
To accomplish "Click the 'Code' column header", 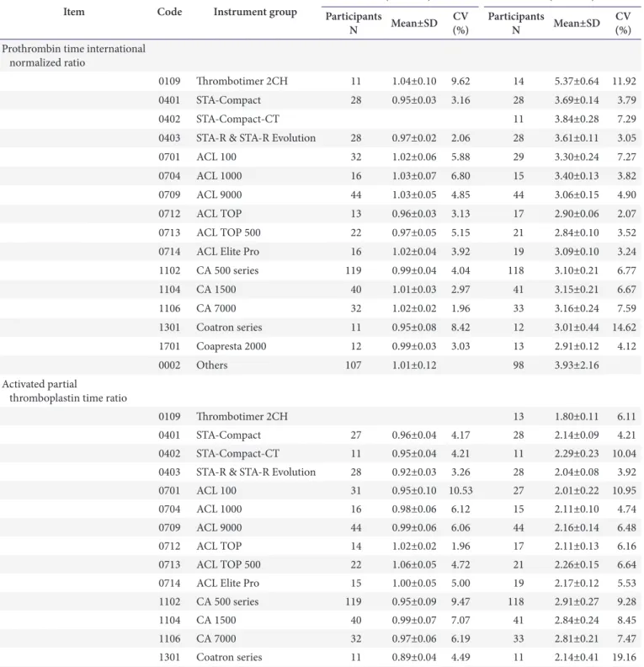I will 169,12.
